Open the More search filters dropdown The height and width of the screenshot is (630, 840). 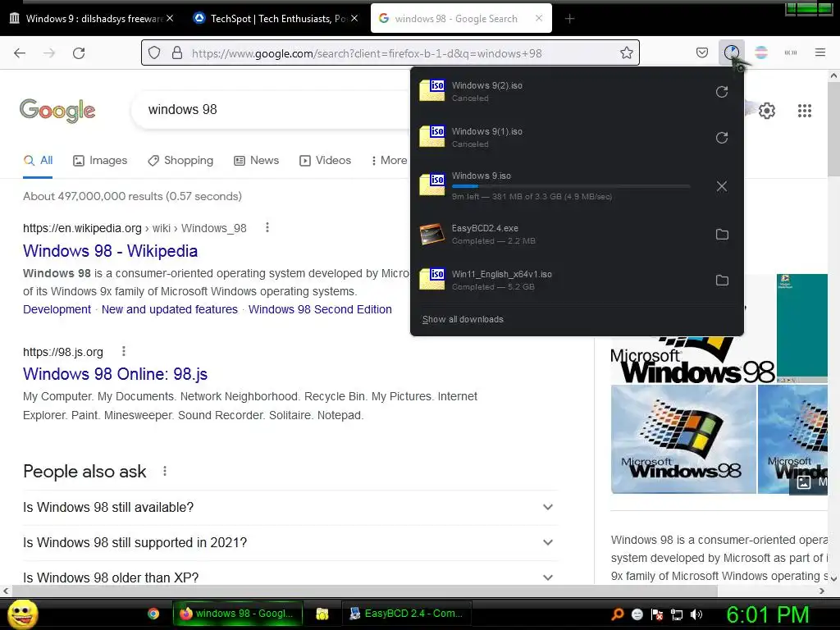pyautogui.click(x=390, y=160)
